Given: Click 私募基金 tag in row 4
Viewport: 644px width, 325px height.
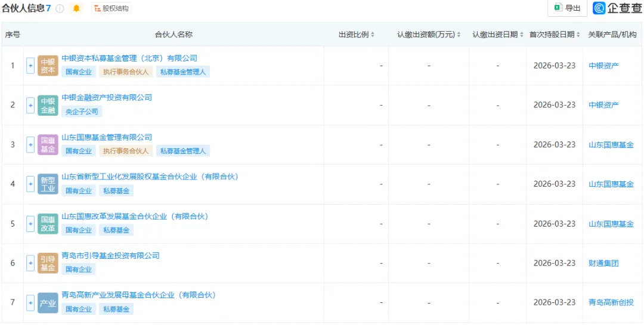Looking at the screenshot, I should pyautogui.click(x=116, y=191).
